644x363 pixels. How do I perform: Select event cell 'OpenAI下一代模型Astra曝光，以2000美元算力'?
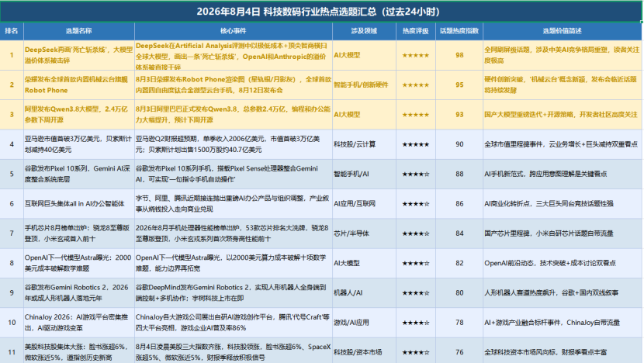click(234, 263)
